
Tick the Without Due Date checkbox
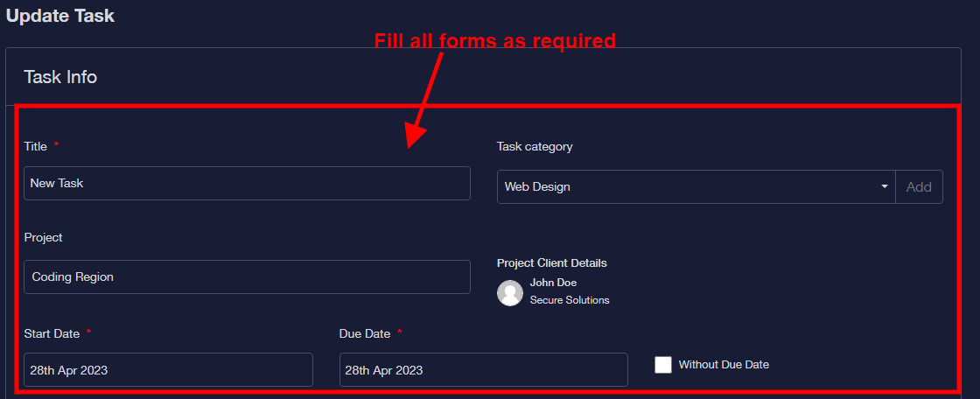coord(663,365)
